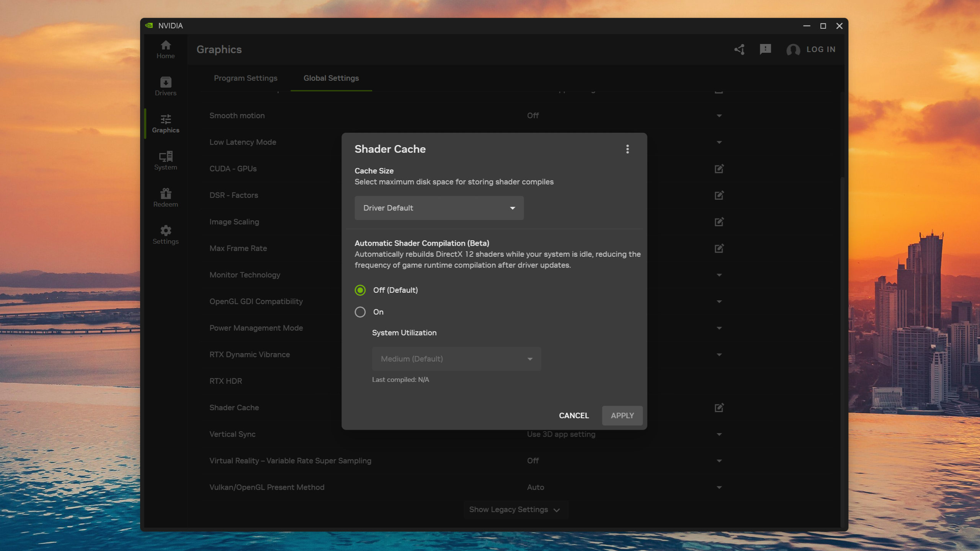Viewport: 980px width, 551px height.
Task: Expand the Vertical Sync setting chevron
Action: (719, 434)
